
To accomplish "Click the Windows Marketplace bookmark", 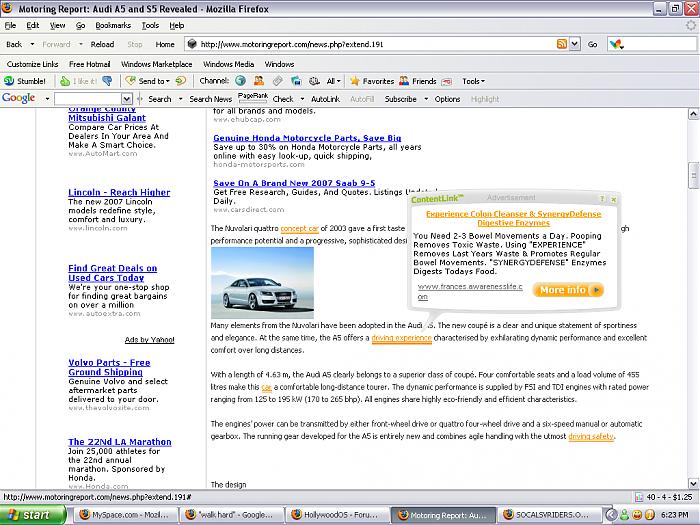I will tap(157, 64).
